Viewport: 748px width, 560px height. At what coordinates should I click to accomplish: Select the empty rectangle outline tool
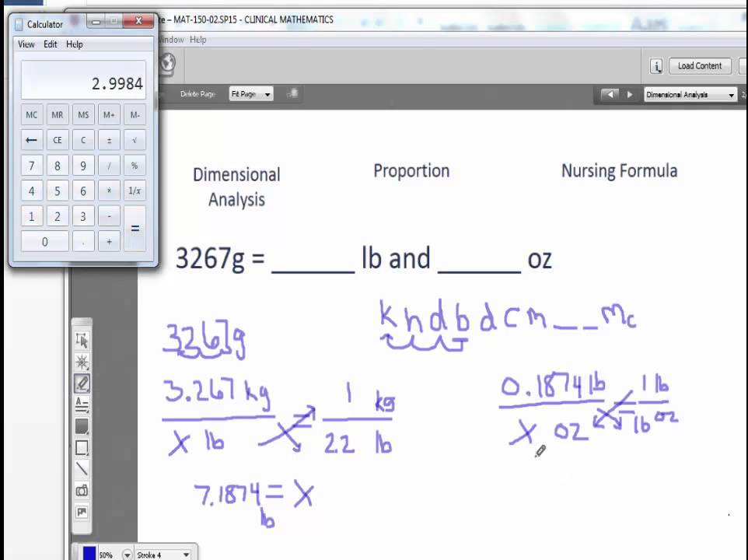pyautogui.click(x=82, y=448)
